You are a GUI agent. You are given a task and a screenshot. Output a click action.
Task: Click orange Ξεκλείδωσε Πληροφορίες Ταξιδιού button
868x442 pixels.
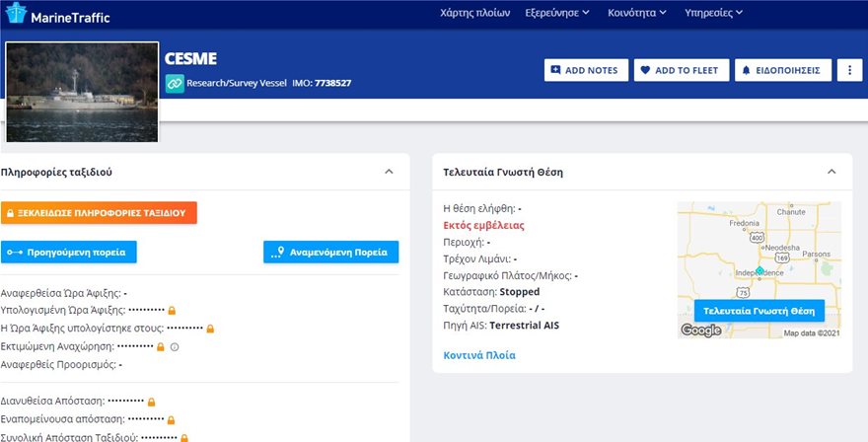[x=99, y=212]
